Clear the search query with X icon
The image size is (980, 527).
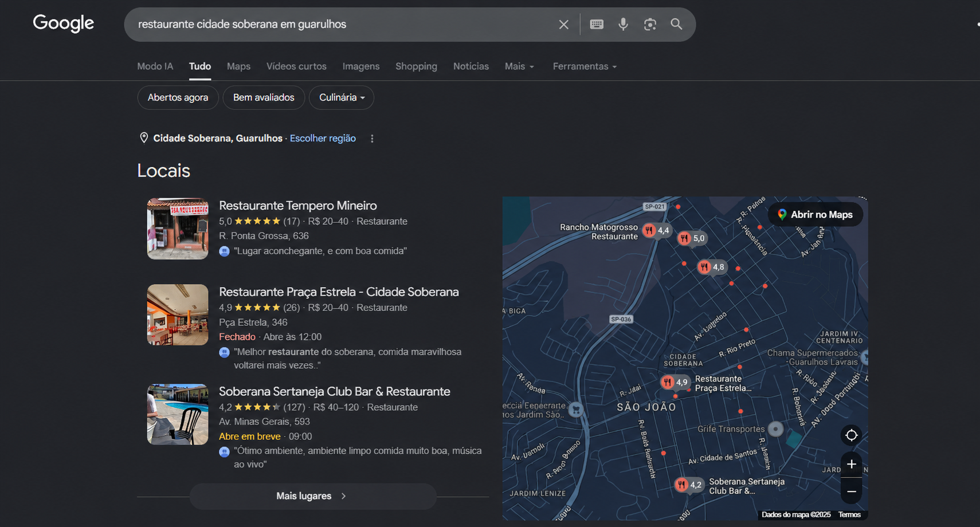tap(564, 25)
